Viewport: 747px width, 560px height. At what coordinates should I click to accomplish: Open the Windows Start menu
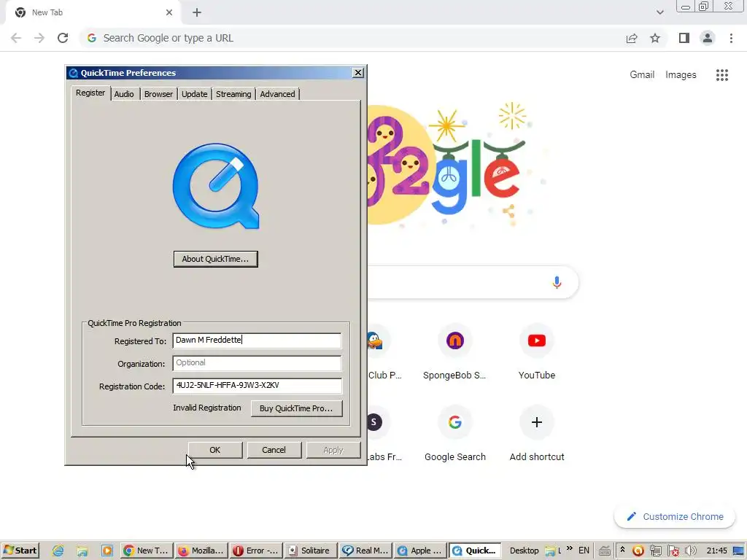[20, 551]
